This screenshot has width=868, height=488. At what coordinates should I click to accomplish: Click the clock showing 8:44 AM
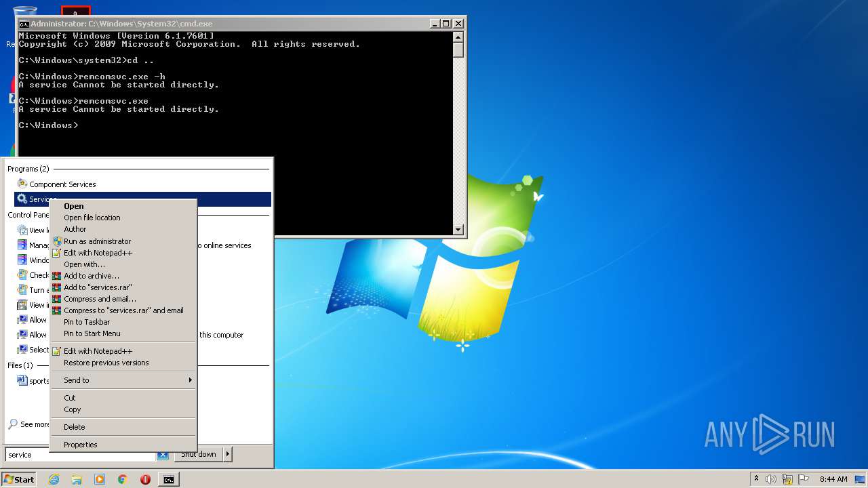tap(833, 479)
